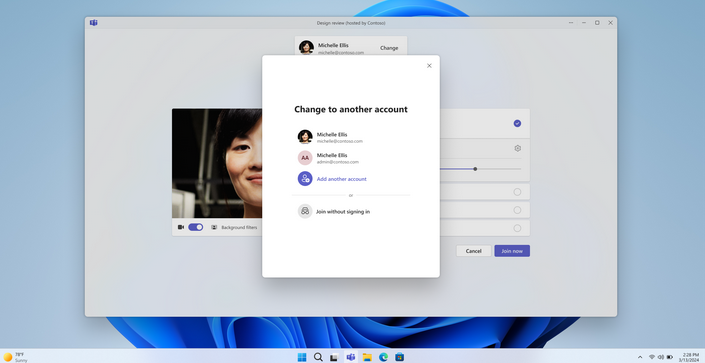Close the Change to another account dialog
The height and width of the screenshot is (363, 705).
(429, 66)
